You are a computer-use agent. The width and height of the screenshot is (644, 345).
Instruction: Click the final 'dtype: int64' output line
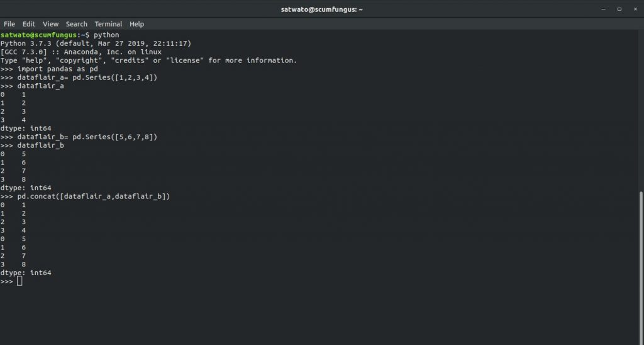pos(25,273)
